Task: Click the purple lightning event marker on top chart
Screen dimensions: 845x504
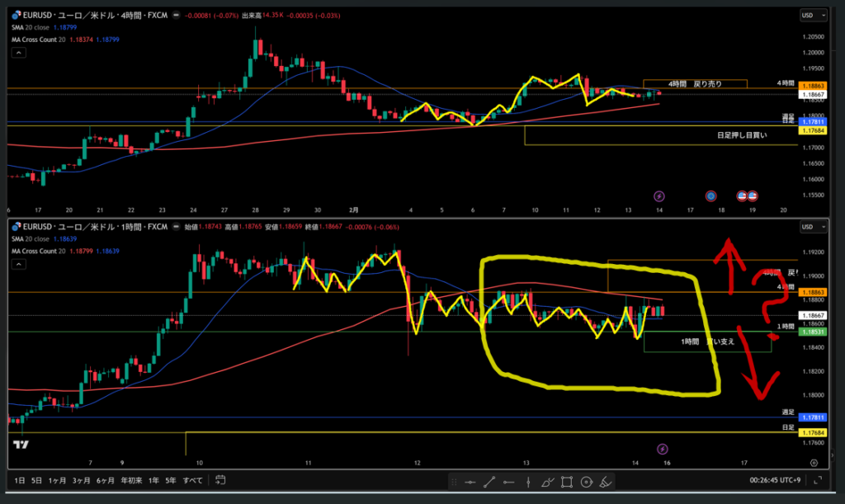Action: [659, 196]
